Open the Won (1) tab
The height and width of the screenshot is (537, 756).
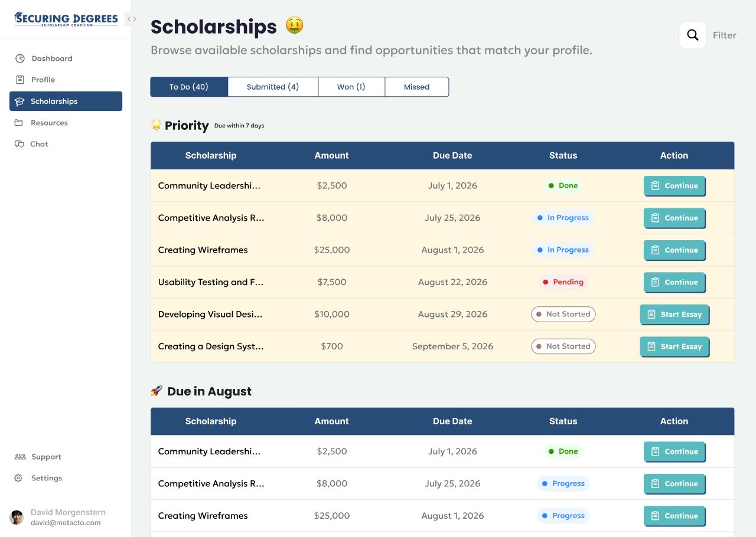(x=351, y=87)
